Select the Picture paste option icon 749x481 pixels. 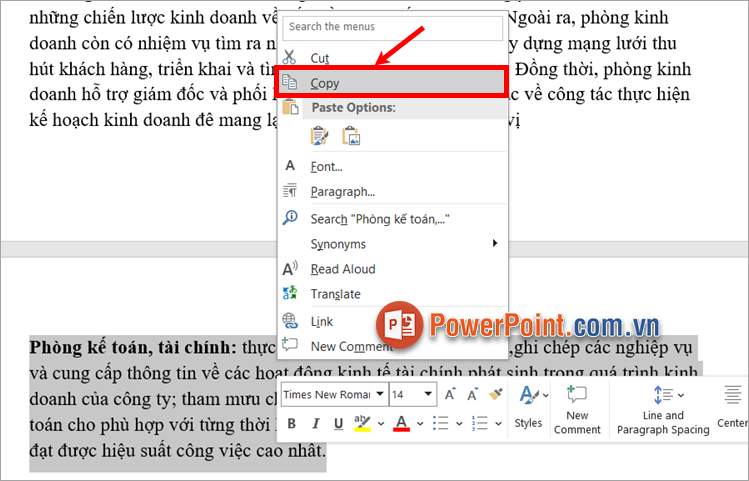click(351, 136)
